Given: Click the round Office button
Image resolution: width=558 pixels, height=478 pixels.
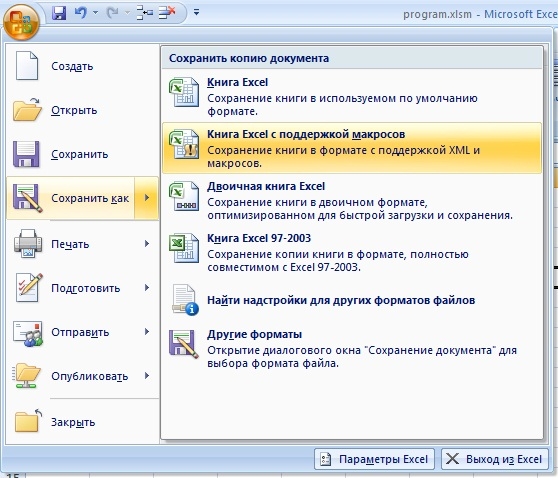Looking at the screenshot, I should coord(21,22).
